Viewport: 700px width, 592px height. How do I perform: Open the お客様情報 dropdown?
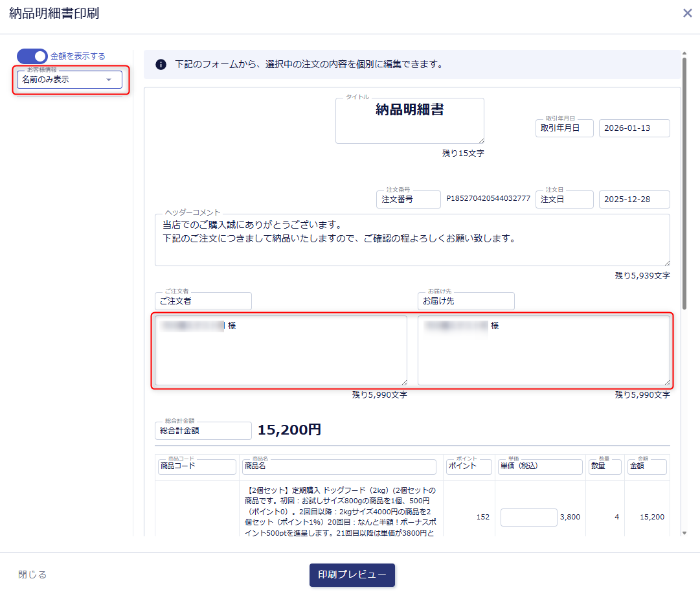tap(69, 80)
